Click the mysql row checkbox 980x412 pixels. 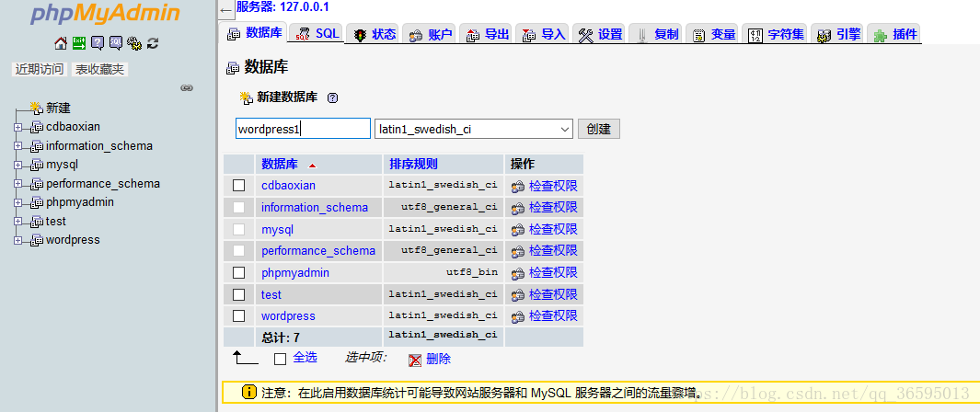[238, 229]
